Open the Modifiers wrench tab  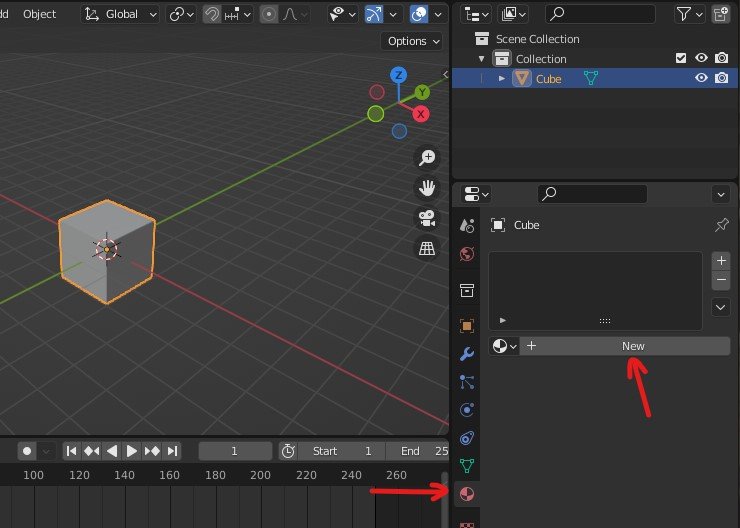[x=467, y=354]
